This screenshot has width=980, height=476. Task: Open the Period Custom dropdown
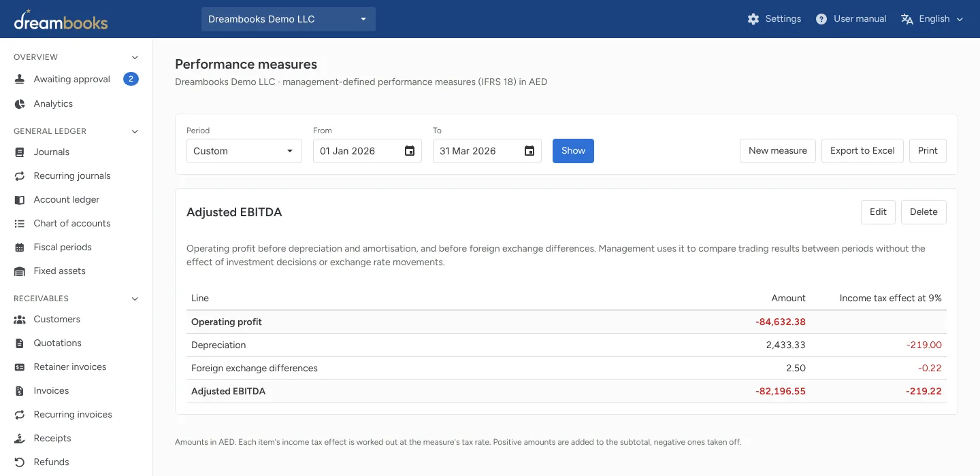tap(244, 151)
